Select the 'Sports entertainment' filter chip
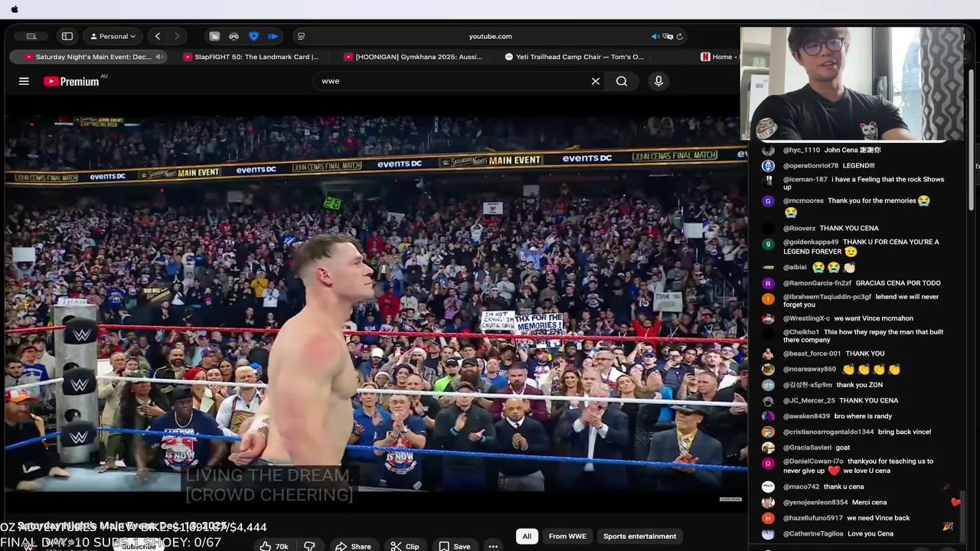Image resolution: width=980 pixels, height=551 pixels. [x=640, y=536]
